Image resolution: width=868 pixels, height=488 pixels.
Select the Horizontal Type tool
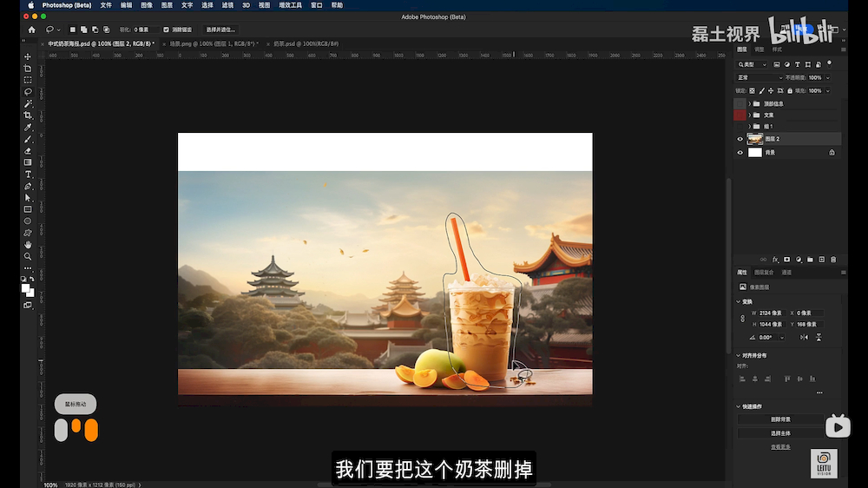[x=28, y=174]
